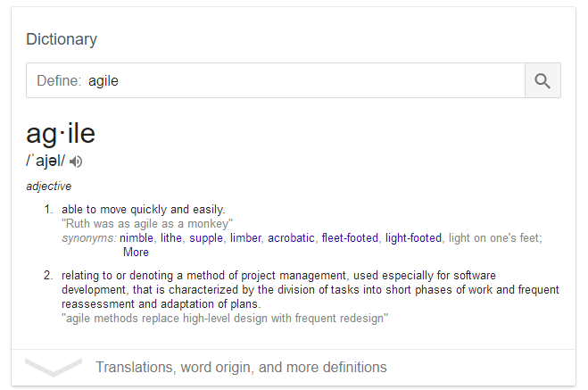Click the Dictionary card heading
588x390 pixels.
[x=62, y=39]
